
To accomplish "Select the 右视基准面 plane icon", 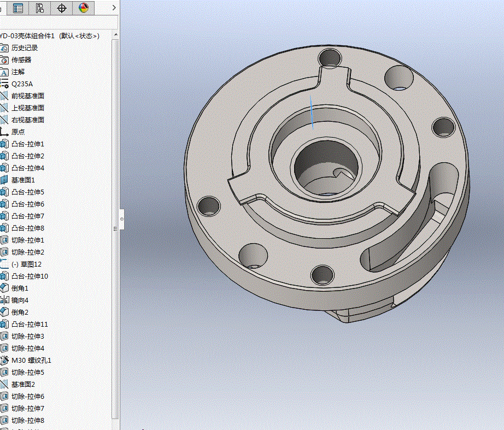I will [x=4, y=120].
